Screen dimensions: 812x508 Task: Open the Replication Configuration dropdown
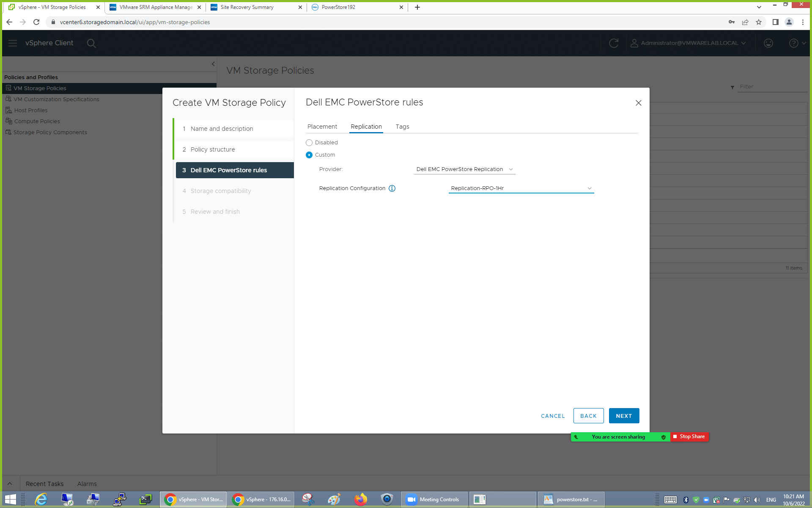tap(521, 188)
